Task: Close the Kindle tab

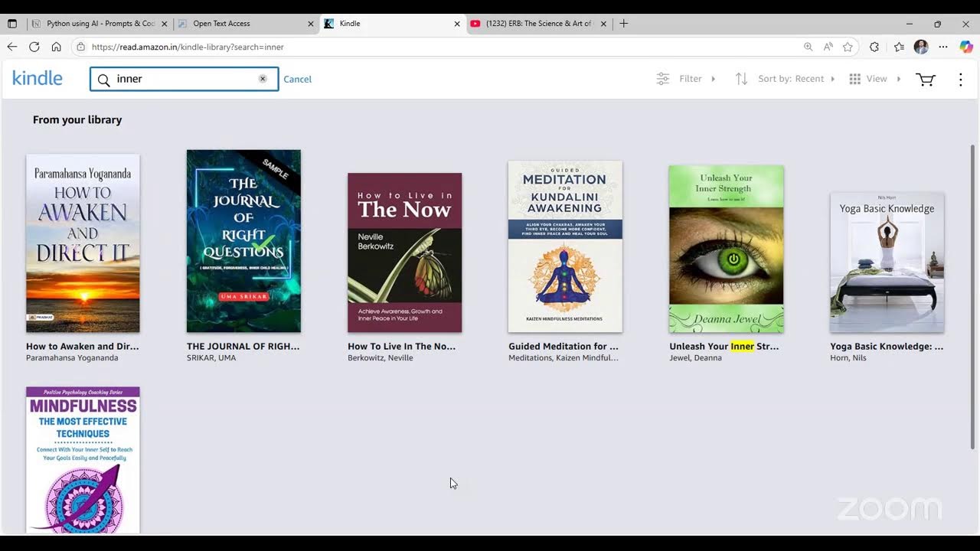Action: (457, 24)
